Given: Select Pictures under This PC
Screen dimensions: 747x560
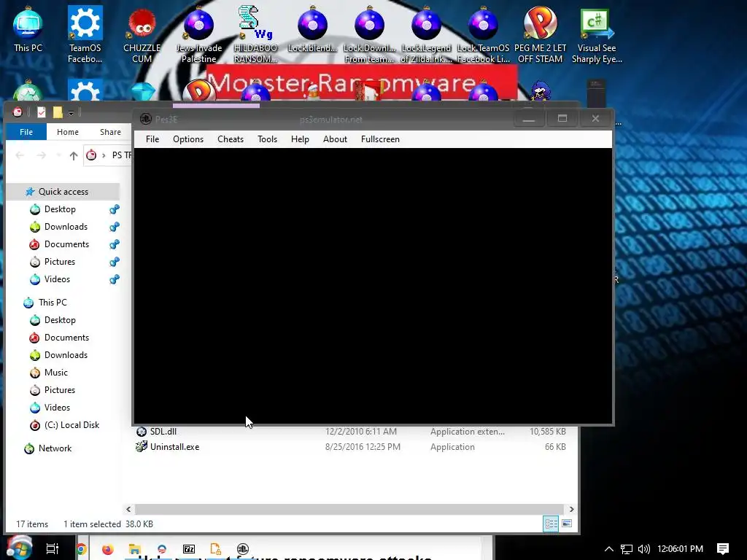Looking at the screenshot, I should pyautogui.click(x=60, y=390).
